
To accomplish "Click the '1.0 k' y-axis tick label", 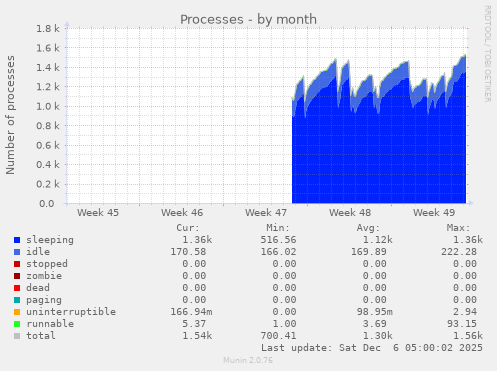I will pyautogui.click(x=48, y=107).
